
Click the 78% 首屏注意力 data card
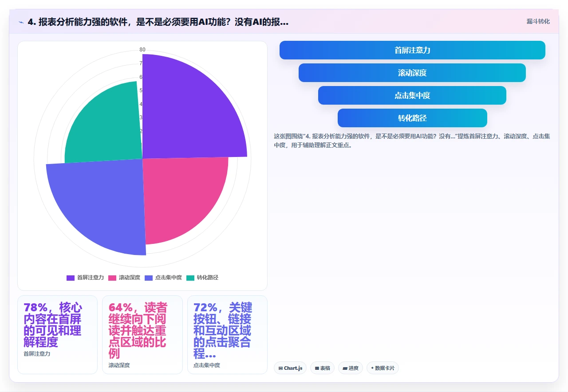point(57,335)
